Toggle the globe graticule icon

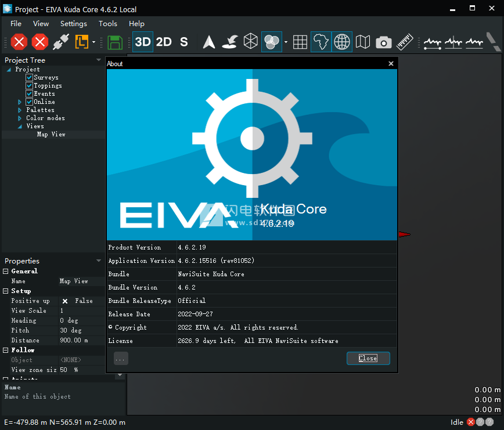coord(342,42)
